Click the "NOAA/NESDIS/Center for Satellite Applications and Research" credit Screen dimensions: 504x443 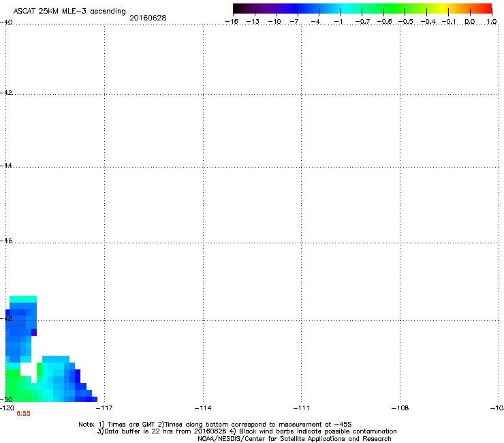click(294, 439)
